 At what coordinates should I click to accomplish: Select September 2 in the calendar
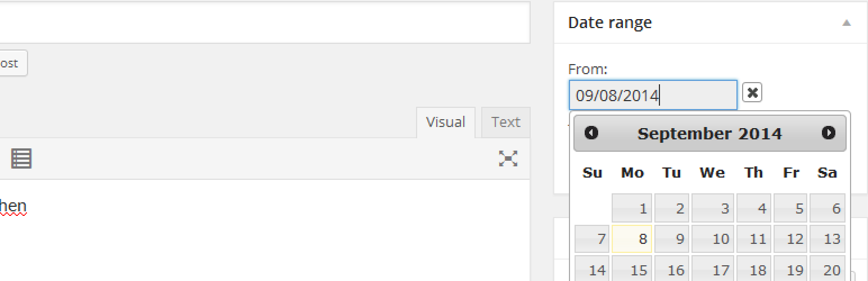[x=672, y=209]
